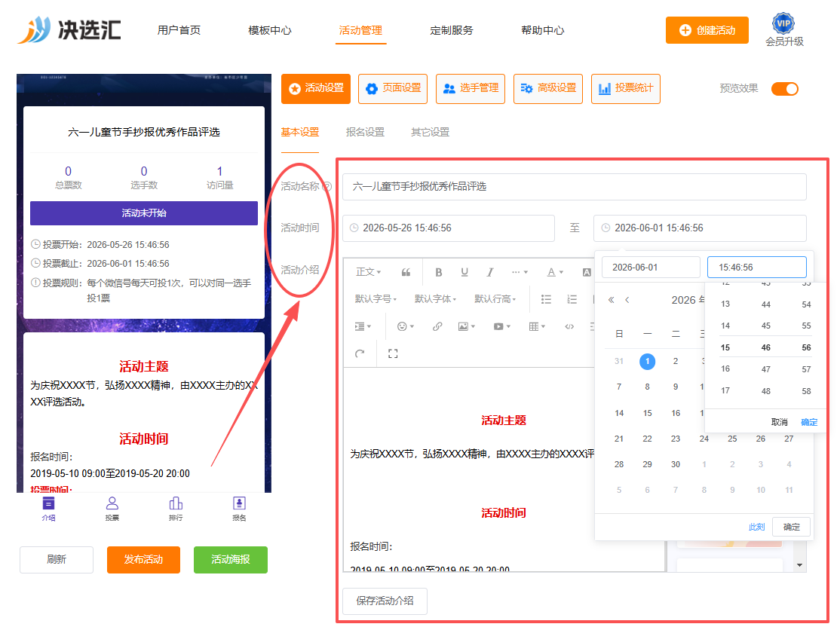Open the insert video dropdown

tap(502, 326)
